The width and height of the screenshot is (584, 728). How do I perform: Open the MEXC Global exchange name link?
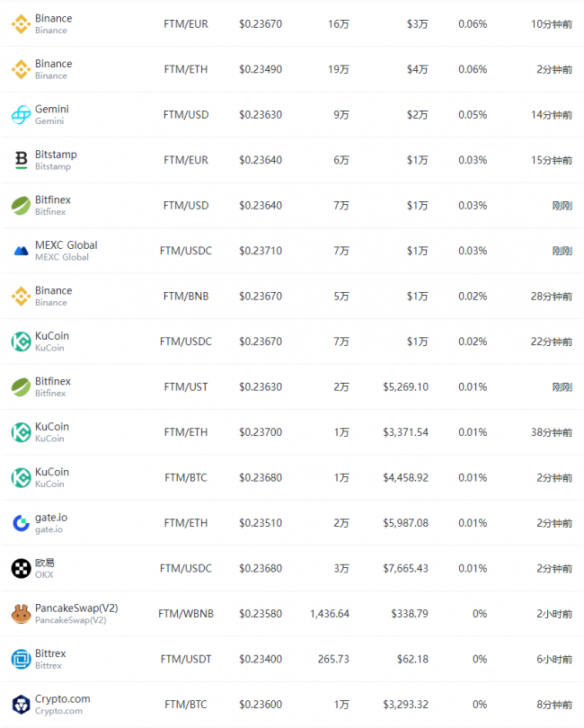coord(66,245)
